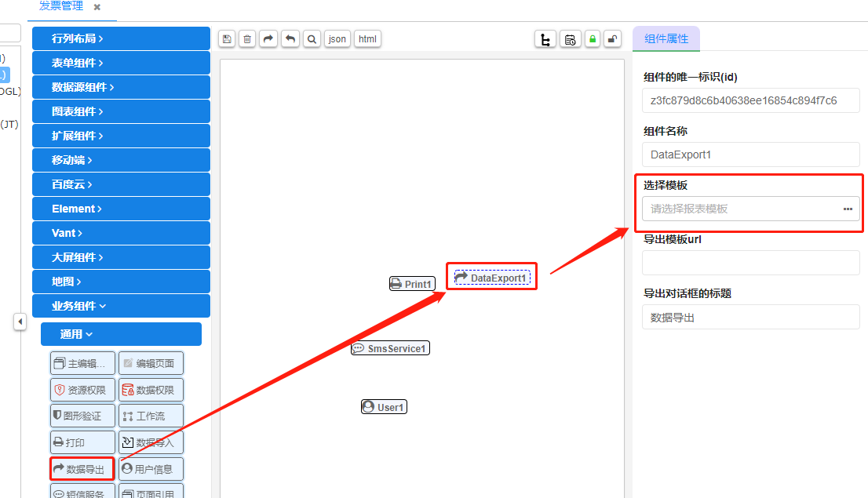This screenshot has width=868, height=498.
Task: Collapse the 业务组件 section
Action: point(121,306)
